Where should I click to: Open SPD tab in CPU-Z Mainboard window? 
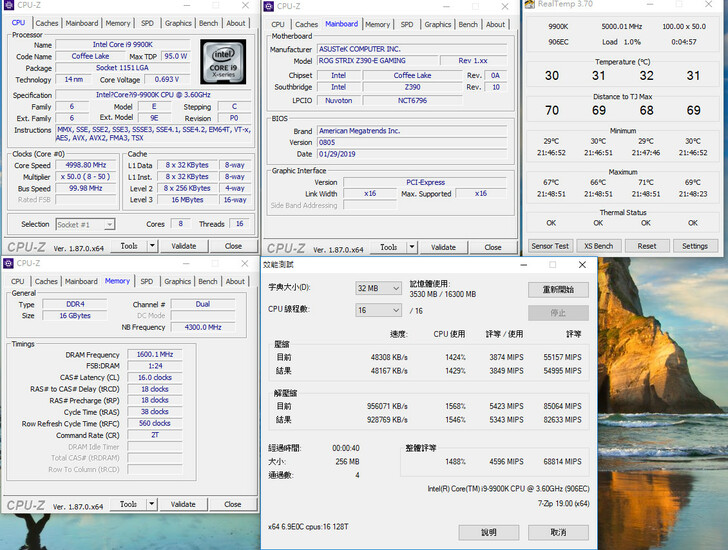(406, 24)
